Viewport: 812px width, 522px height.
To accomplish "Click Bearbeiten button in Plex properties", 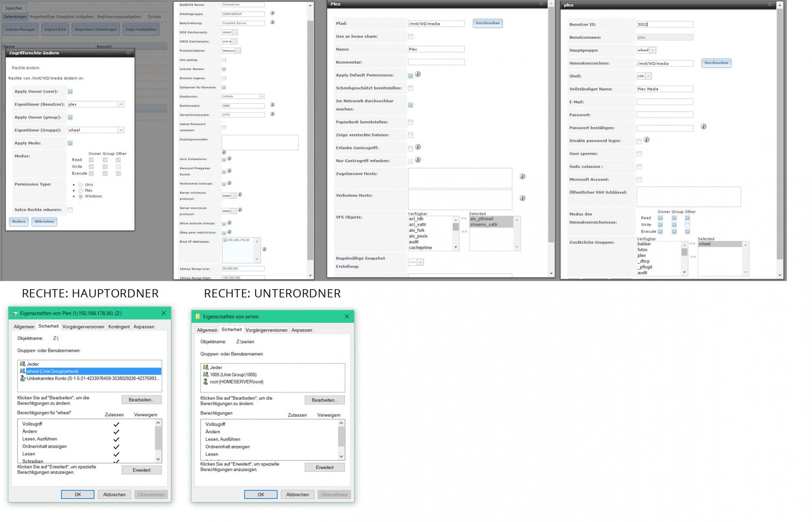I will click(x=141, y=400).
